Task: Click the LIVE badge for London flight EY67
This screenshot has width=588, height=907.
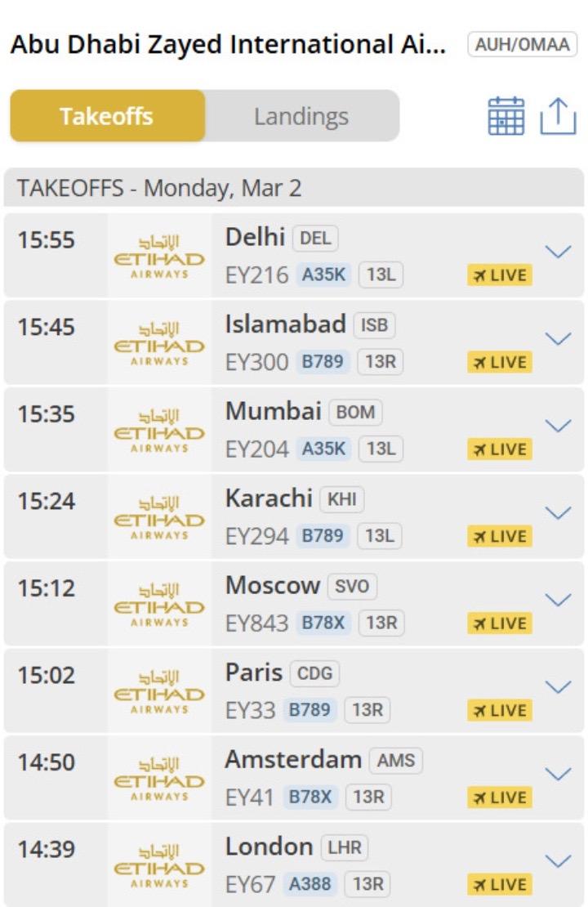Action: 500,885
